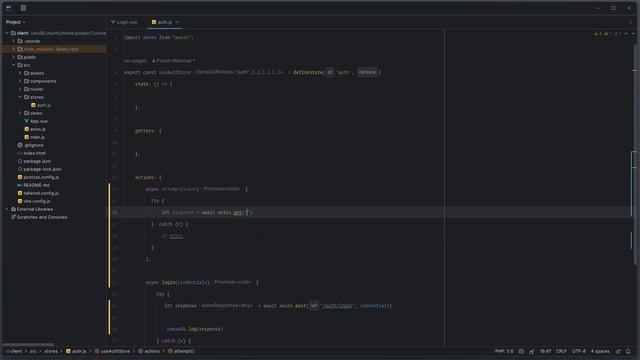Click the README.md markdown file icon
The height and width of the screenshot is (360, 640).
(20, 185)
